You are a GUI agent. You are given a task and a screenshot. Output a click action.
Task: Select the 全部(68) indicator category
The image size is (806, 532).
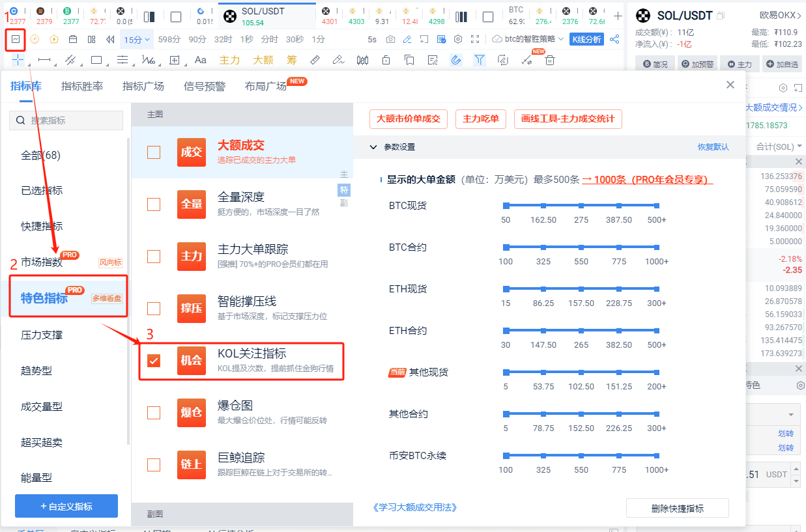click(x=41, y=155)
